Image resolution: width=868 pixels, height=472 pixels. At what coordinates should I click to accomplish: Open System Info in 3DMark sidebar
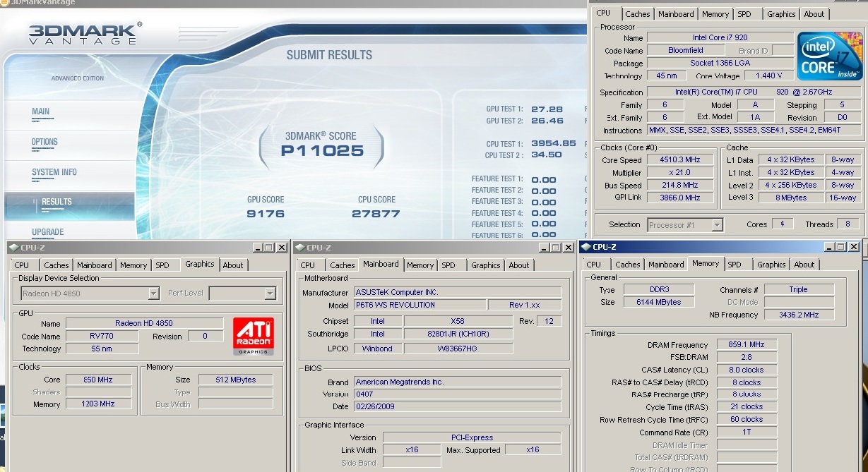coord(54,172)
